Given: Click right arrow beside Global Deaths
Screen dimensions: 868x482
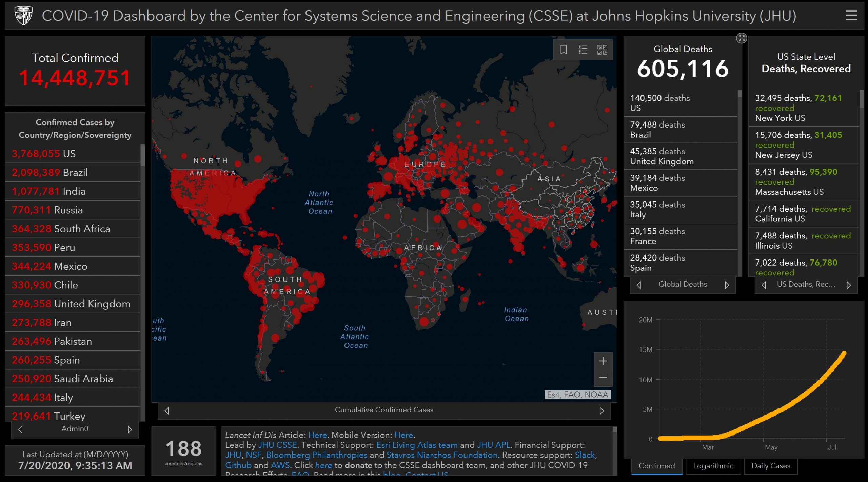Looking at the screenshot, I should [727, 285].
